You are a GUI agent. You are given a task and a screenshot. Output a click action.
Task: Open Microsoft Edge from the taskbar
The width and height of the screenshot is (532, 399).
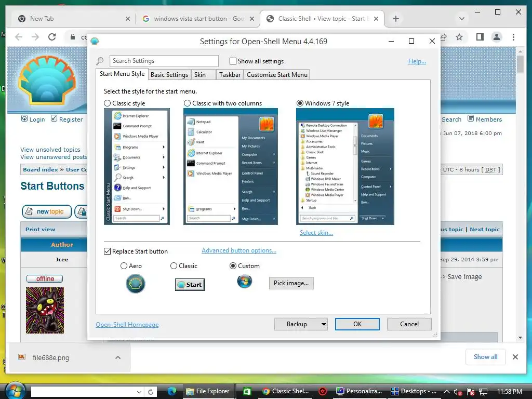tap(172, 391)
